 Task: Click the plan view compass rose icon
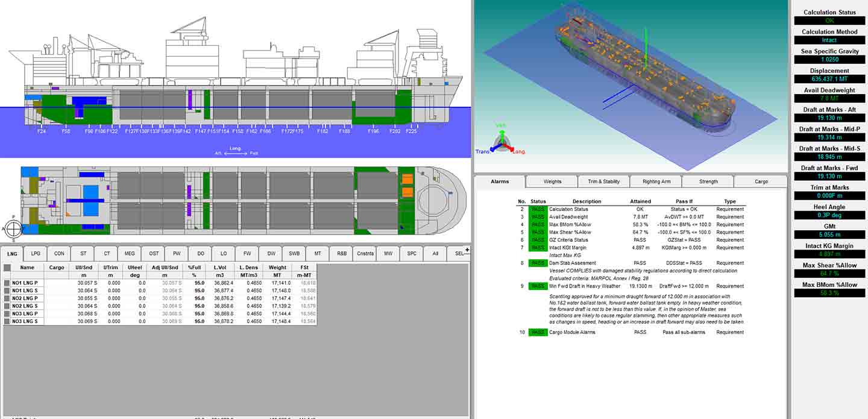point(13,228)
